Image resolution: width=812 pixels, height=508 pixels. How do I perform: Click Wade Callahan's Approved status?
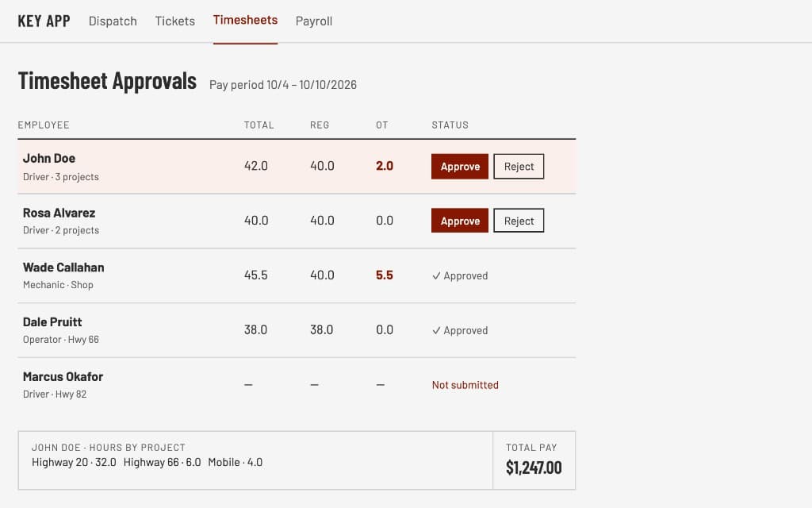coord(460,275)
